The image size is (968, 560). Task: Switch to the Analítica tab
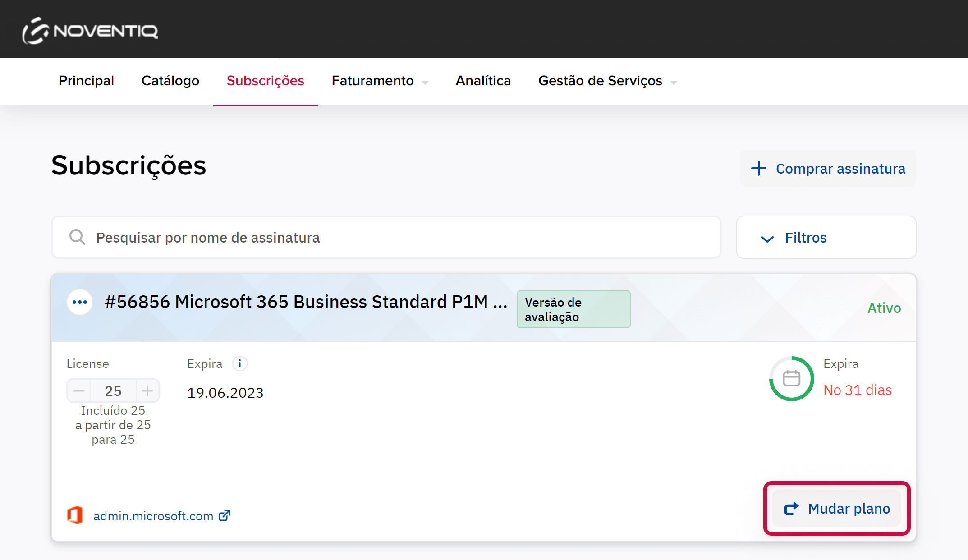[x=483, y=81]
